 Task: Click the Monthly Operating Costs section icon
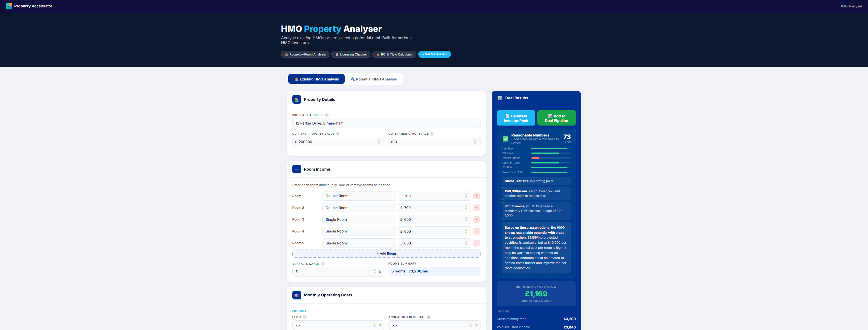(296, 295)
